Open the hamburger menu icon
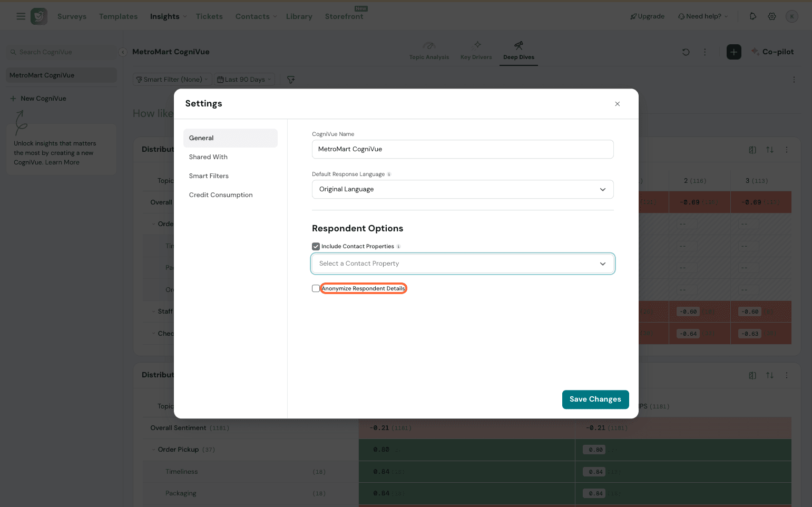 pyautogui.click(x=21, y=16)
